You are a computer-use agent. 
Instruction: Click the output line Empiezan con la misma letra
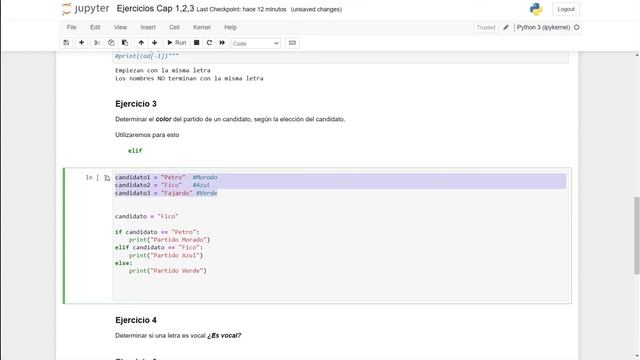click(x=163, y=70)
